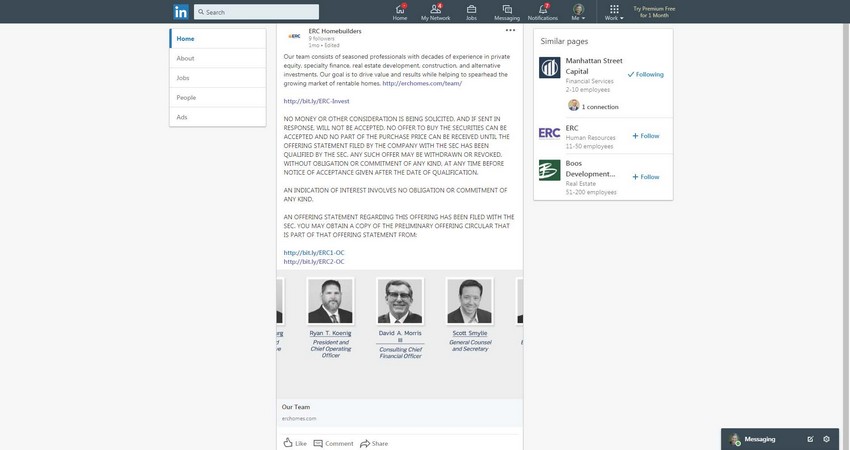Screen dimensions: 850x450
Task: Like the ERC Homebuilders post
Action: pyautogui.click(x=295, y=443)
